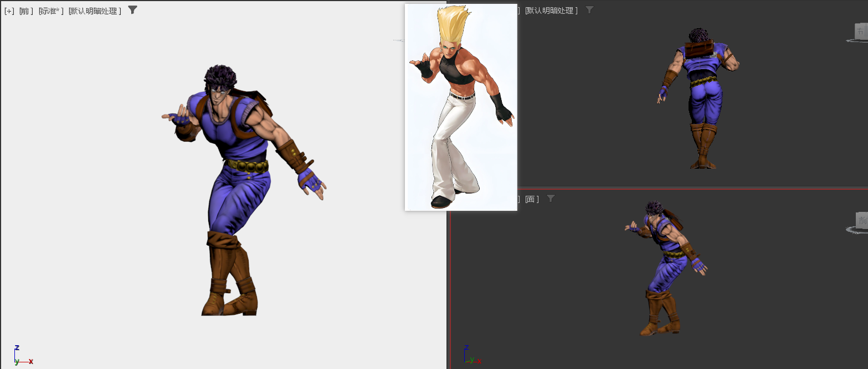Click the filter funnel in the bottom-right viewport
The width and height of the screenshot is (868, 369).
point(550,198)
